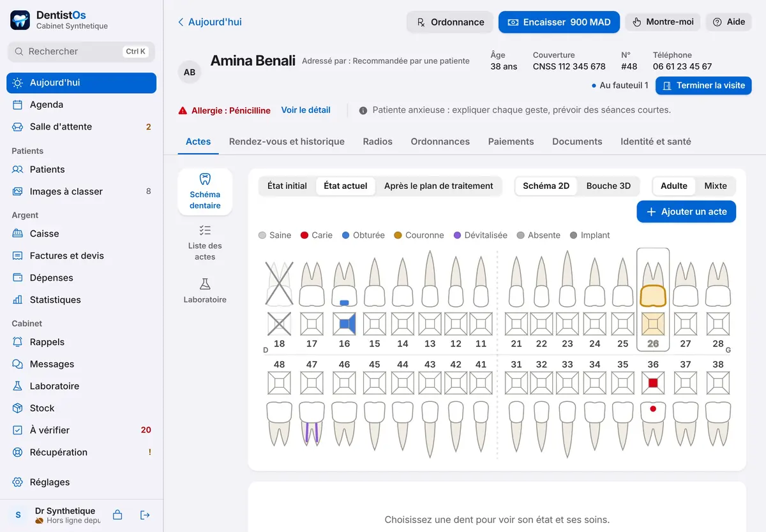Click Terminer la visite

pos(703,85)
